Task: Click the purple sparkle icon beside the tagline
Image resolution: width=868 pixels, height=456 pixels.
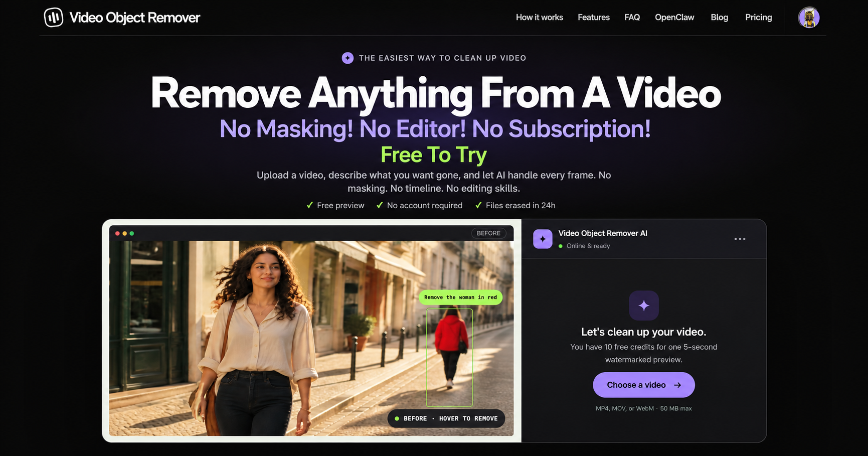Action: tap(348, 58)
